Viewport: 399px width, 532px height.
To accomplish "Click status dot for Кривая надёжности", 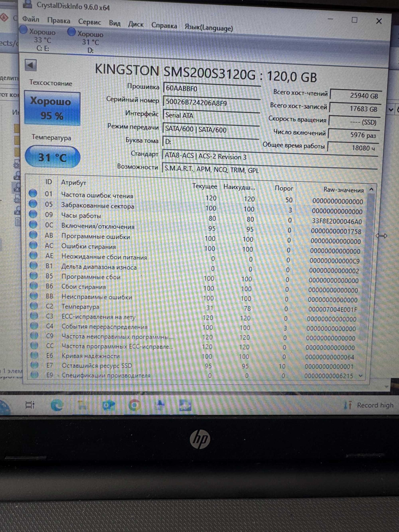I will point(35,355).
